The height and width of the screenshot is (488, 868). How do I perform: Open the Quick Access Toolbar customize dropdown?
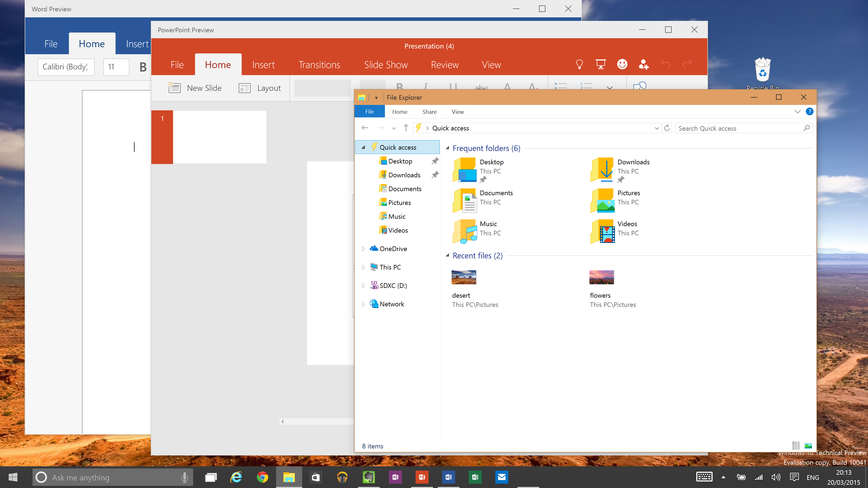pos(376,98)
